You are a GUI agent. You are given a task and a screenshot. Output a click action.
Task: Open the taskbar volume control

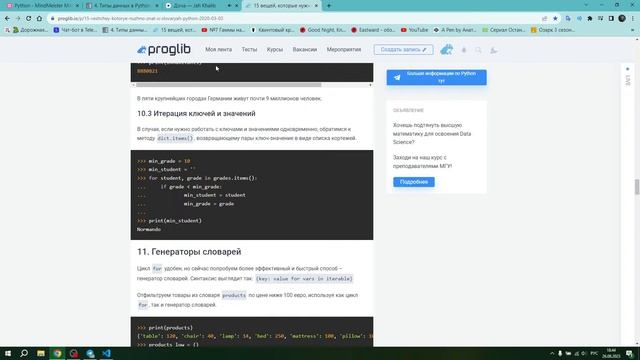point(584,353)
